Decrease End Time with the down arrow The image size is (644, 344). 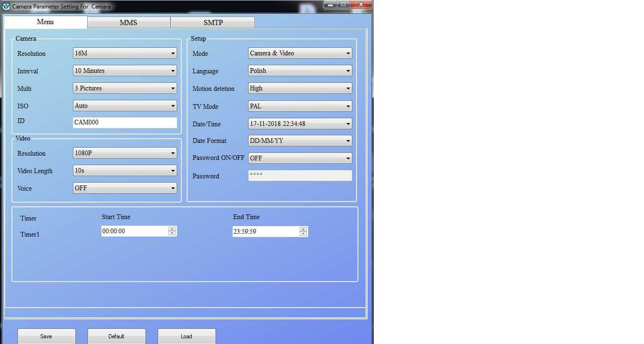[304, 234]
